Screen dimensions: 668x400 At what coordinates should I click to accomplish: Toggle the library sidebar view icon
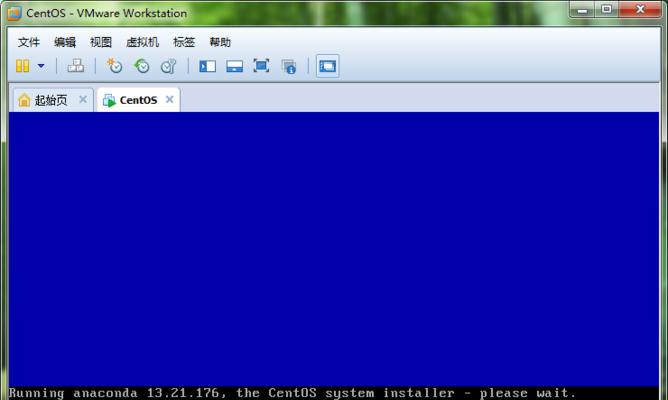[207, 66]
